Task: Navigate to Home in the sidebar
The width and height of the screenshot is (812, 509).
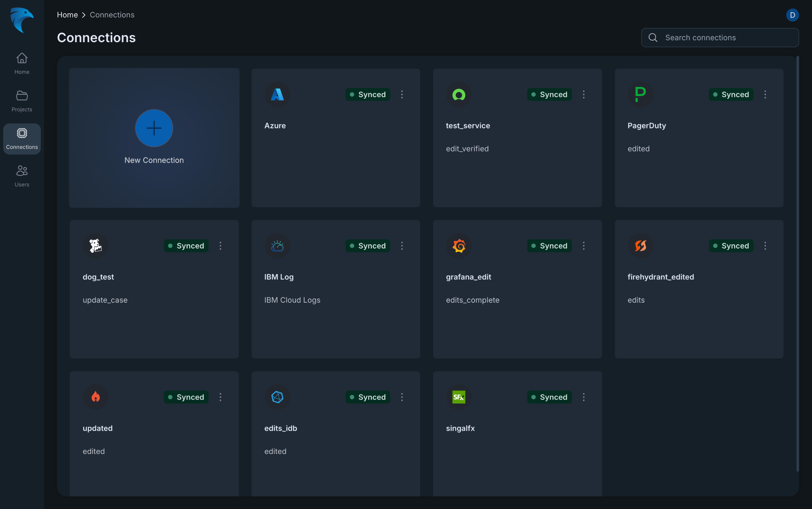Action: 22,63
